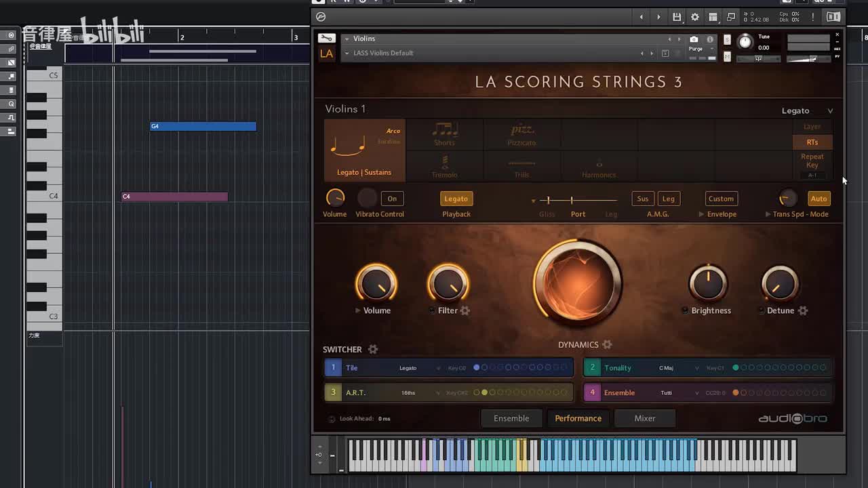Open Tonality C Maj dropdown
The image size is (868, 488).
[x=678, y=368]
